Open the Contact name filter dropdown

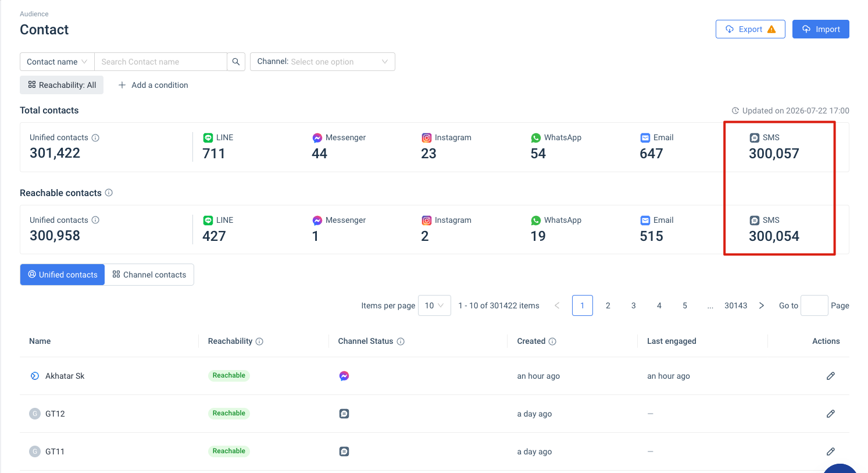57,62
